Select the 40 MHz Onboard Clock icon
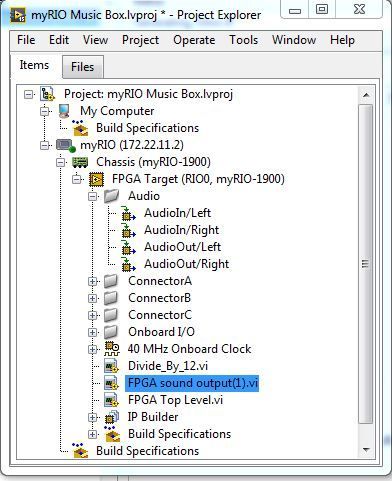Image resolution: width=392 pixels, height=481 pixels. [112, 349]
